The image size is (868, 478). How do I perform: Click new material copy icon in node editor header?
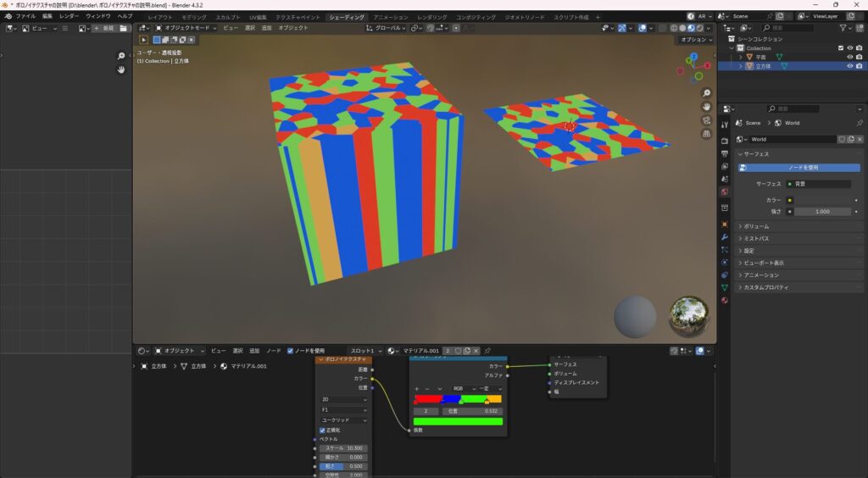pyautogui.click(x=467, y=351)
